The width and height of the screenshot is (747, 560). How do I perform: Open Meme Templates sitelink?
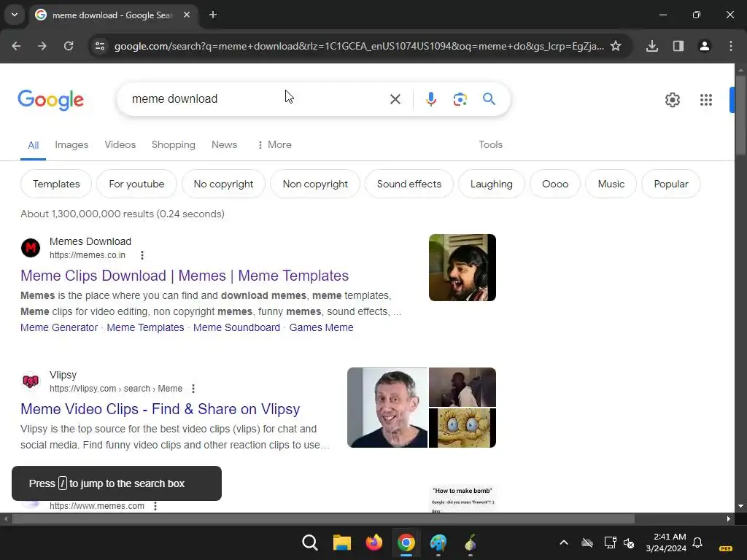145,327
